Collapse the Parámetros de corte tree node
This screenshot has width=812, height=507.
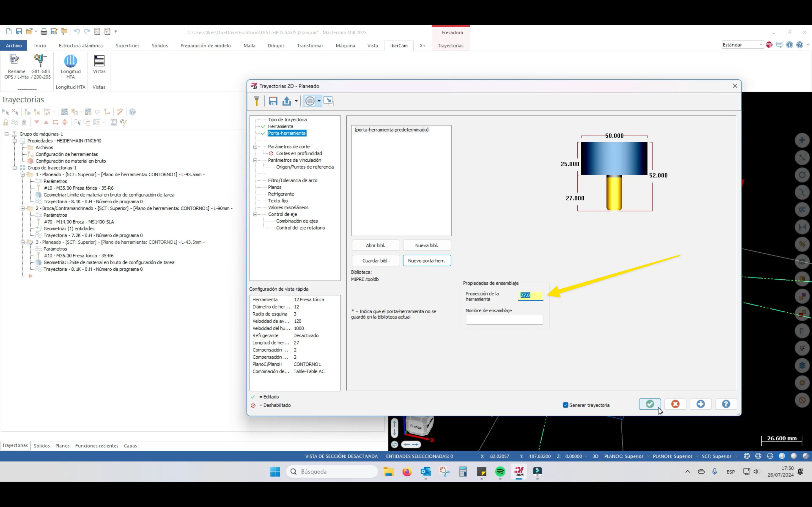tap(256, 146)
